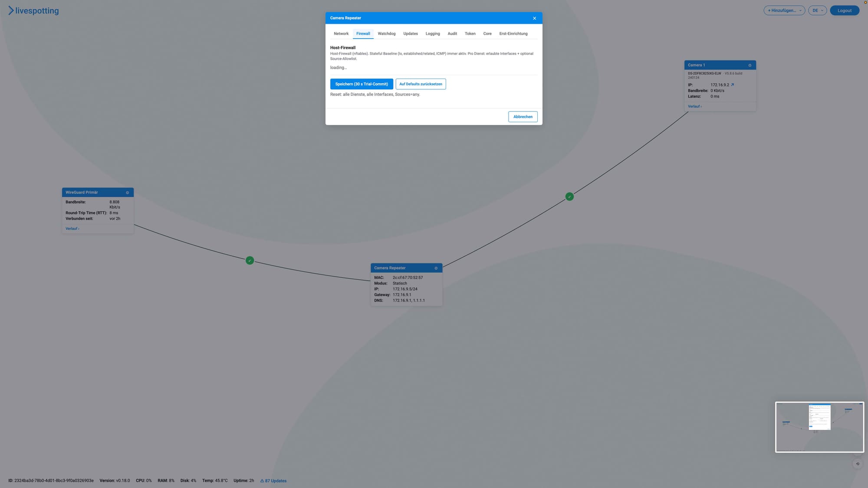The width and height of the screenshot is (868, 488).
Task: Click Bandbreite value 8.808 Kbit/s
Action: [x=115, y=205]
